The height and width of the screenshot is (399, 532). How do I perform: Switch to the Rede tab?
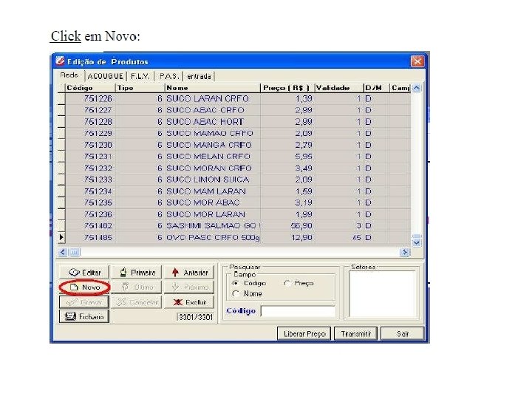pos(69,75)
